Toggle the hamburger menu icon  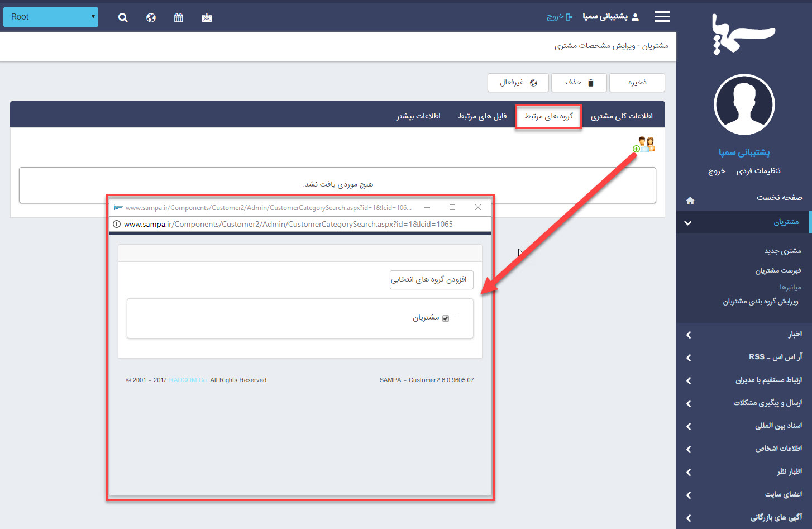coord(662,17)
